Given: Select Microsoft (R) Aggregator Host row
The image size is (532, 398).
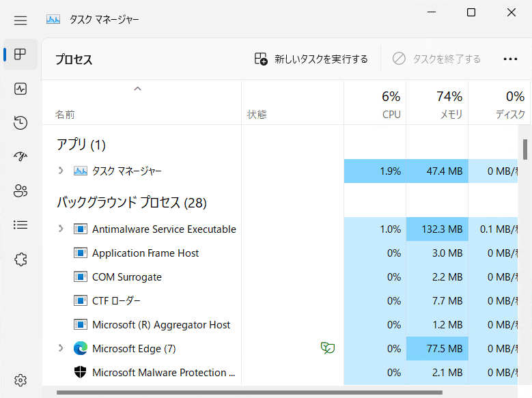Looking at the screenshot, I should [x=280, y=325].
